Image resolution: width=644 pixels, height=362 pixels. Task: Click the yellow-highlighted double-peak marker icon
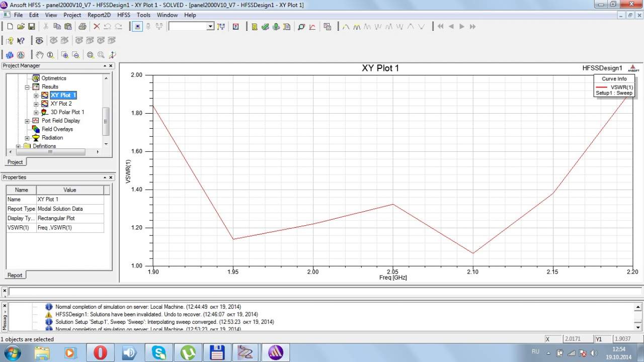(357, 27)
